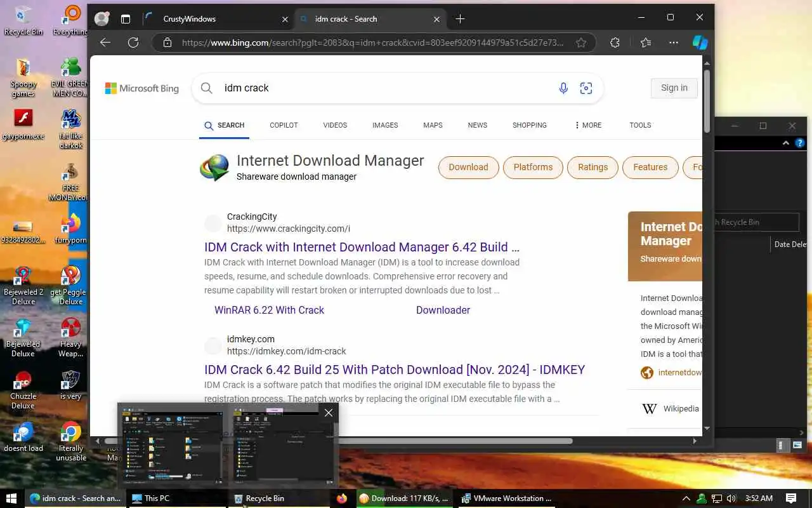This screenshot has width=812, height=508.
Task: Open the CrackingCity 'IDM Crack with Internet...' result
Action: pyautogui.click(x=362, y=247)
